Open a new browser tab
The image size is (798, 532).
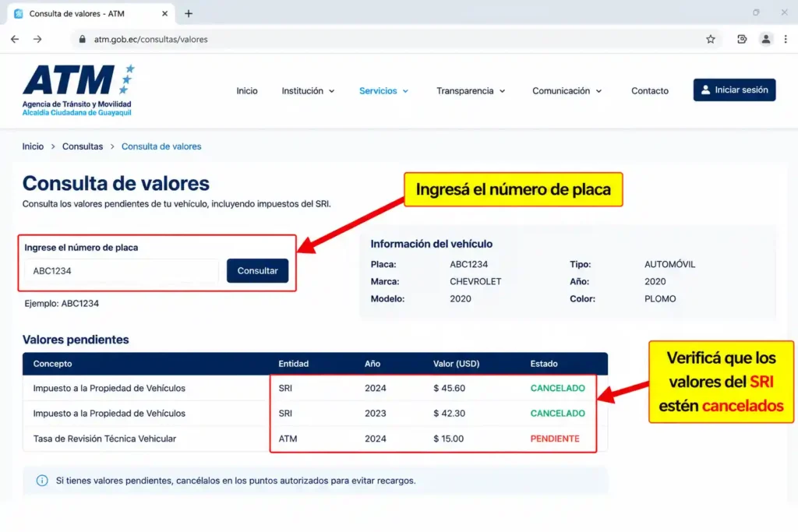click(x=189, y=14)
